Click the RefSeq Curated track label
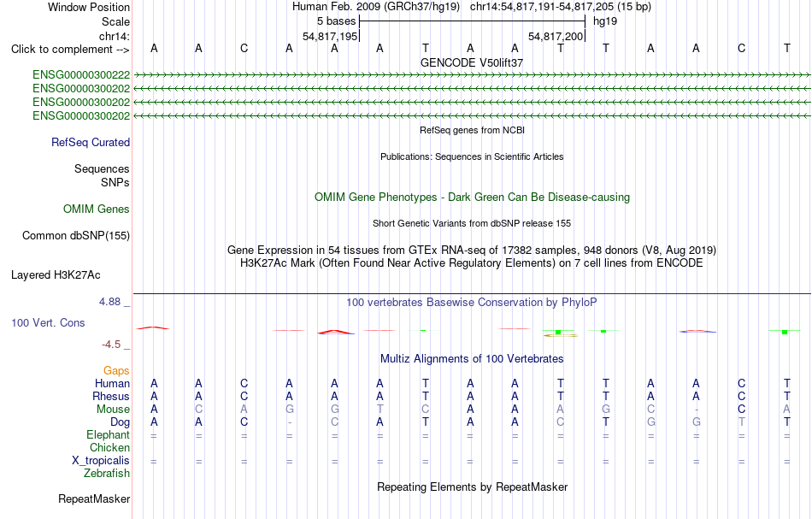The height and width of the screenshot is (519, 812). [91, 143]
